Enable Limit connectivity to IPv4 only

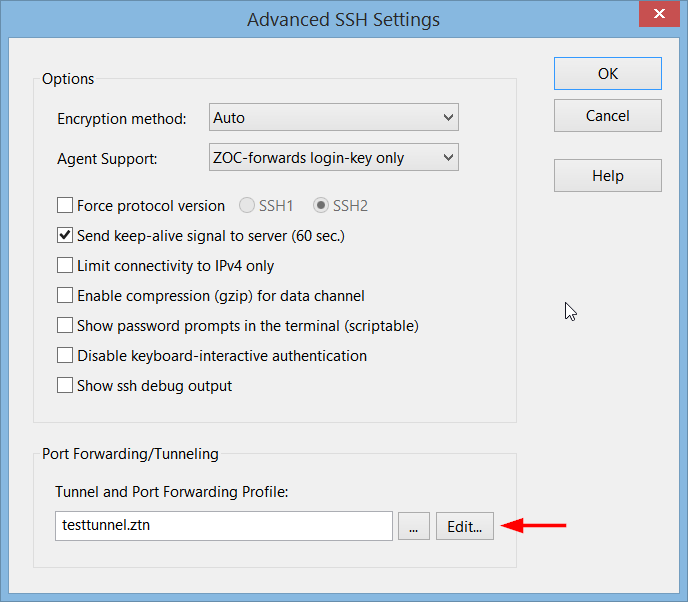pos(65,266)
